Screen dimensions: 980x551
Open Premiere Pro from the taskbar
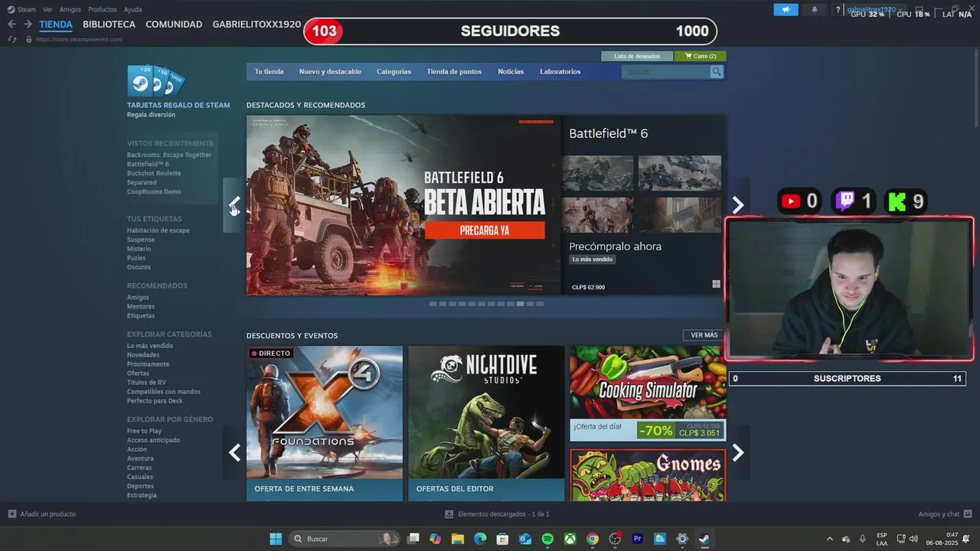(637, 539)
